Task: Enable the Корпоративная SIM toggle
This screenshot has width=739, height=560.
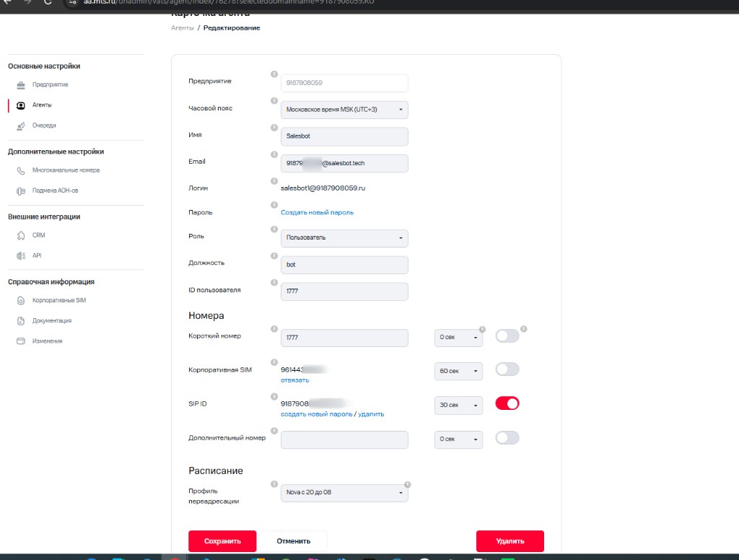Action: pos(507,369)
